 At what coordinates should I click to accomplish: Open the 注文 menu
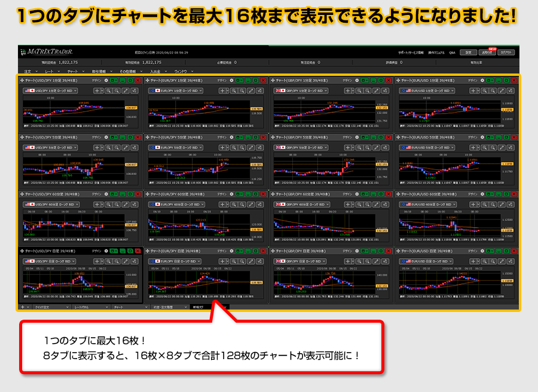pos(30,71)
